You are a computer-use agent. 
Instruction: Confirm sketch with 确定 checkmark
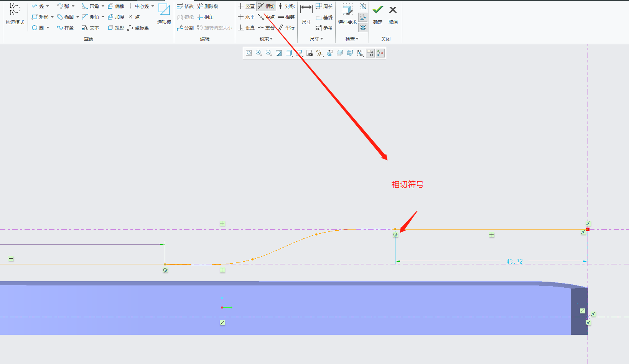pos(378,14)
